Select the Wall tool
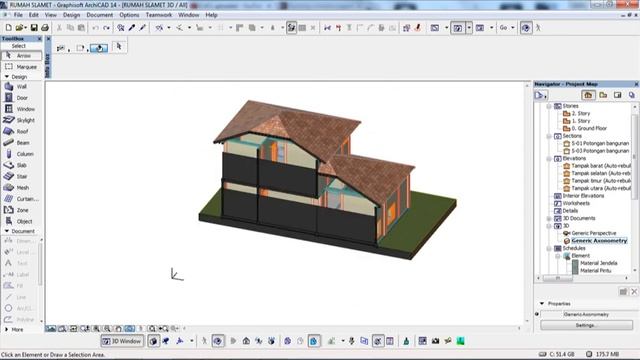The image size is (640, 360). 21,87
